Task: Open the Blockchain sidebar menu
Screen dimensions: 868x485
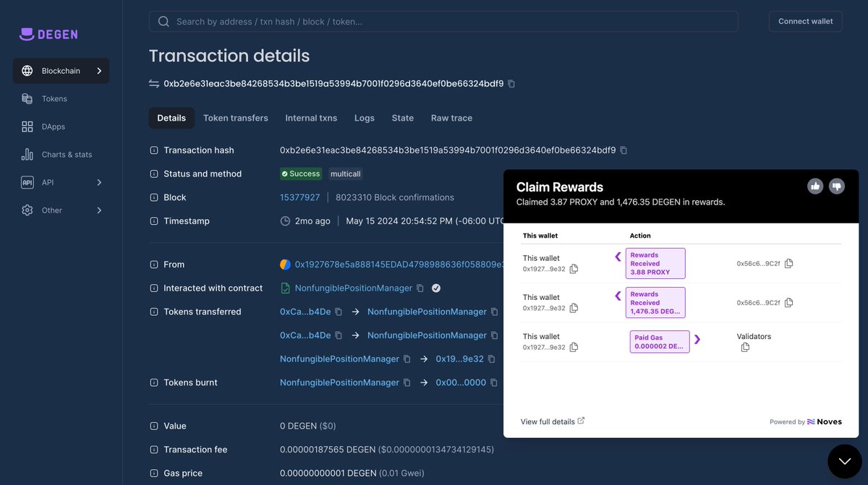Action: pyautogui.click(x=61, y=71)
